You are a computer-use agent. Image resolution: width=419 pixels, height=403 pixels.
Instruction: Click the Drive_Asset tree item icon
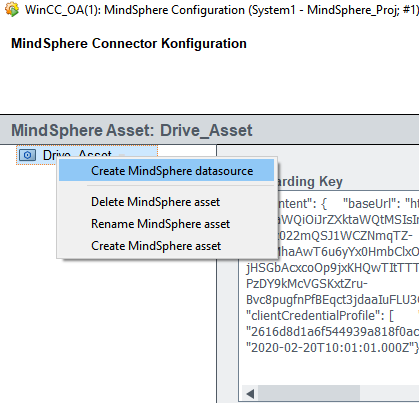(27, 155)
